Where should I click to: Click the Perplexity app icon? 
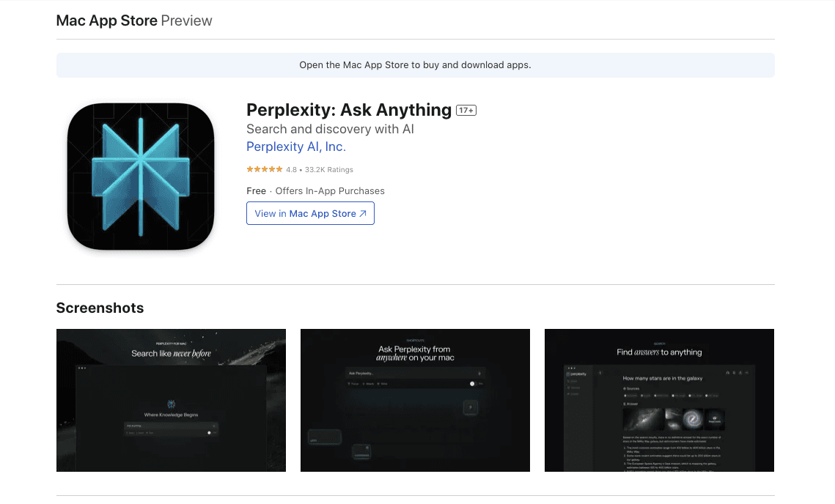pyautogui.click(x=141, y=176)
